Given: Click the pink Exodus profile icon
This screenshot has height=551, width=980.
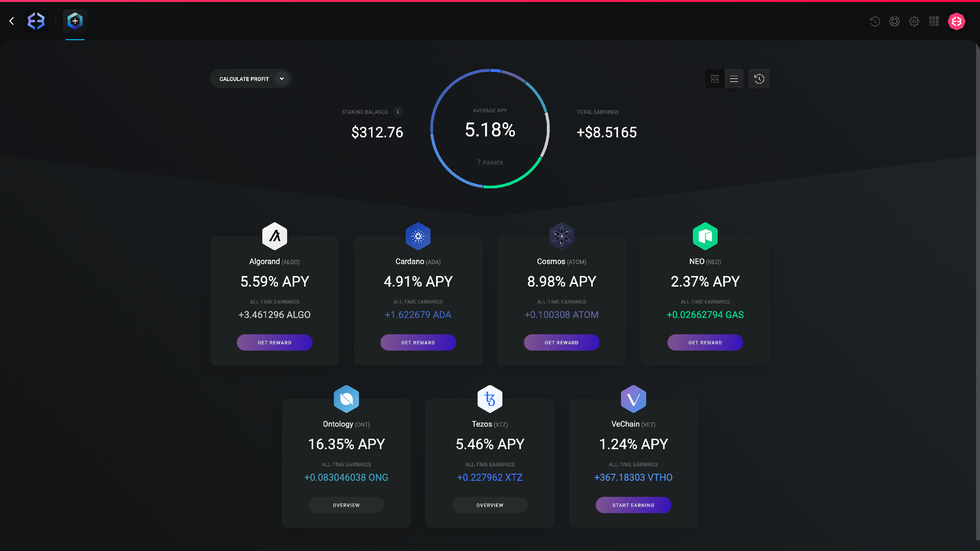Looking at the screenshot, I should [956, 21].
